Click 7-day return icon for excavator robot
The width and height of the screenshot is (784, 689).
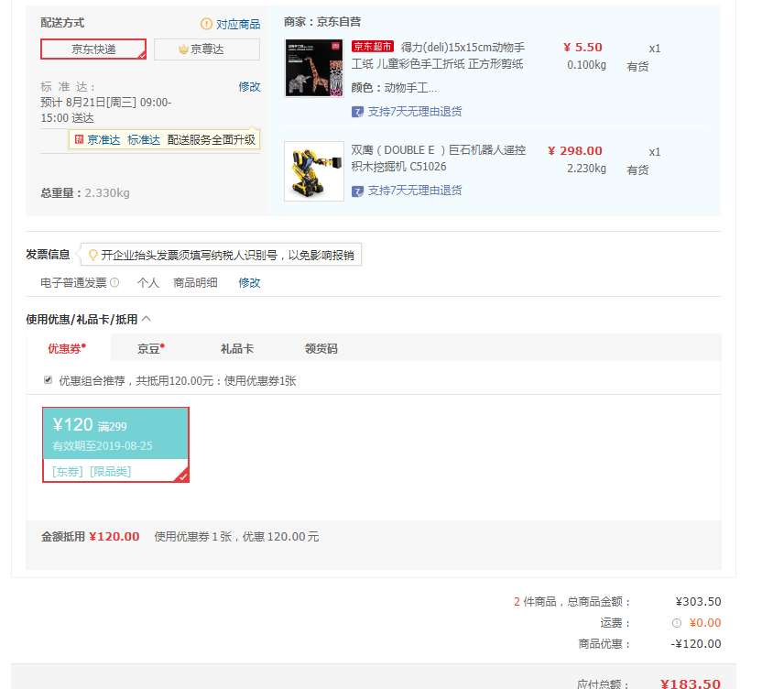point(357,191)
